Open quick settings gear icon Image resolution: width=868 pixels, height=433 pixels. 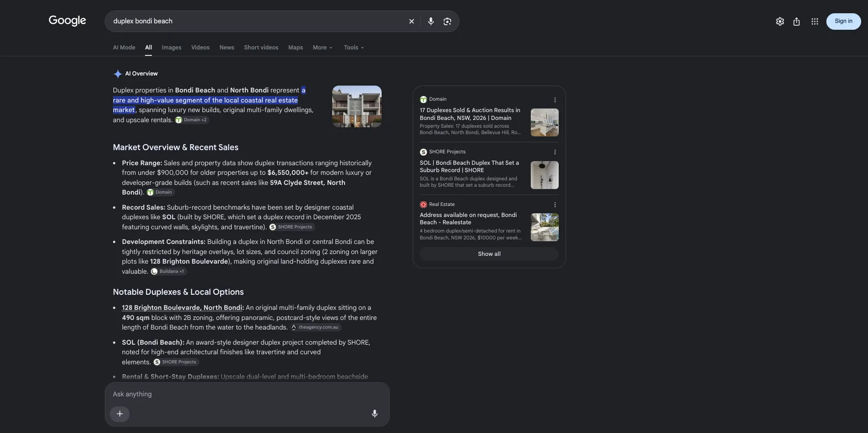pyautogui.click(x=780, y=22)
